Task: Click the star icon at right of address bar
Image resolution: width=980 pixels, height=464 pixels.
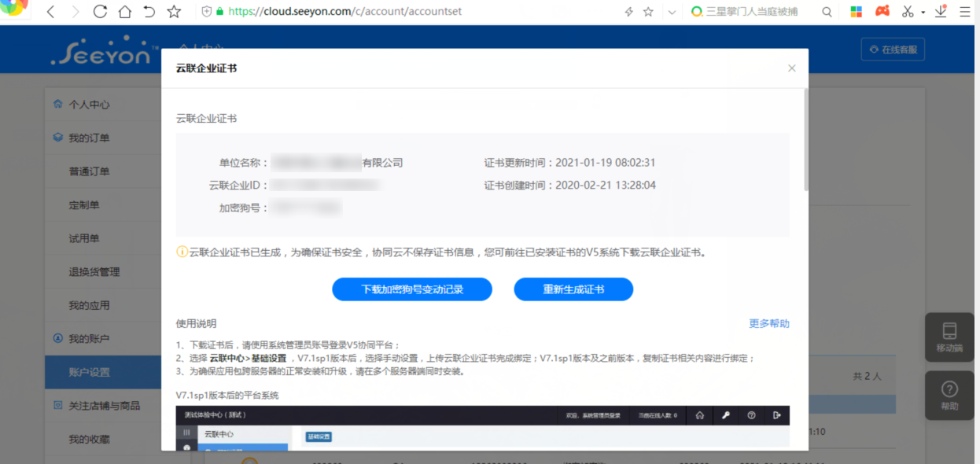Action: coord(648,12)
